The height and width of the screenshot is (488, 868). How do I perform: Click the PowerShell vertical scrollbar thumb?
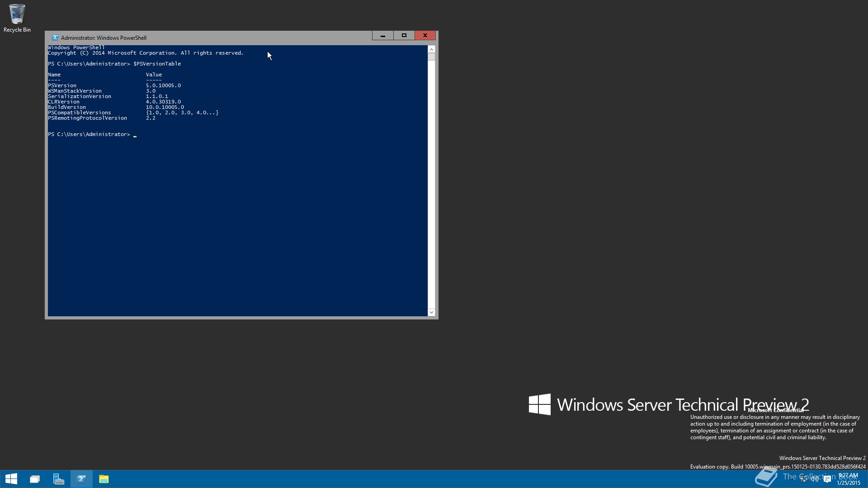tap(431, 56)
